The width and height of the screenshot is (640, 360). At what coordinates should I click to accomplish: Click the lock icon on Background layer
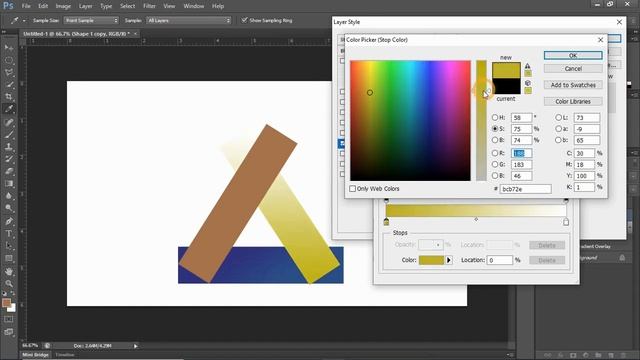coord(622,258)
